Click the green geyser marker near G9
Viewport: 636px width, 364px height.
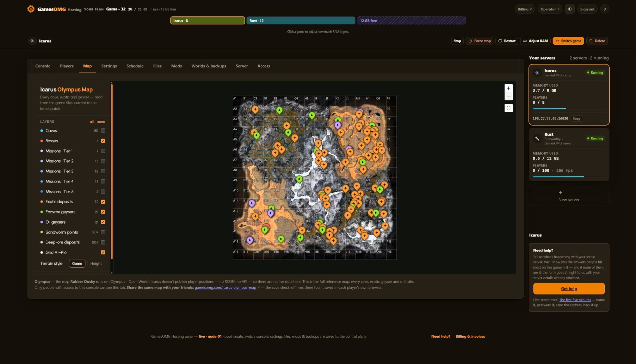point(299,179)
